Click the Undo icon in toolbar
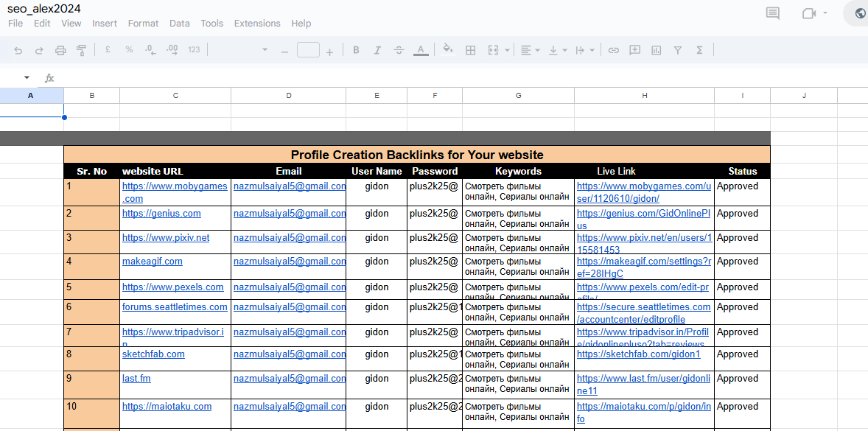 [x=18, y=50]
